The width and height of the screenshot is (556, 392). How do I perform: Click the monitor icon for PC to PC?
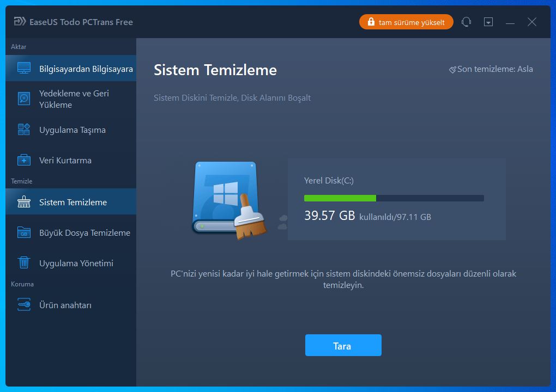[x=24, y=68]
